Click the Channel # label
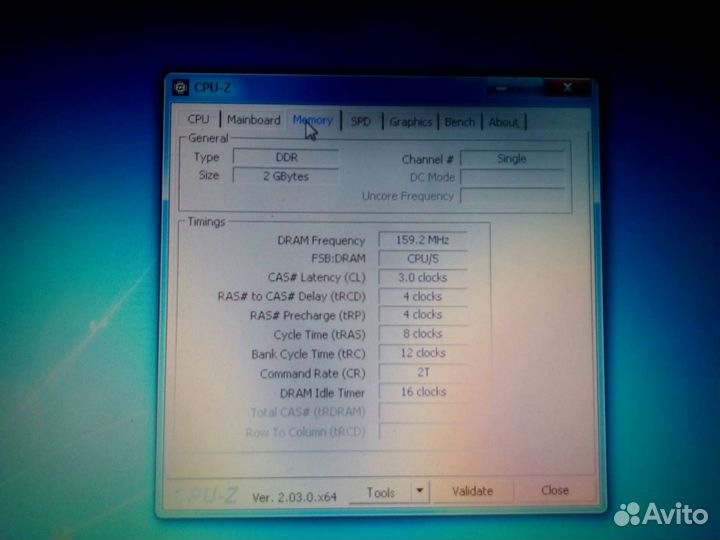 (427, 159)
